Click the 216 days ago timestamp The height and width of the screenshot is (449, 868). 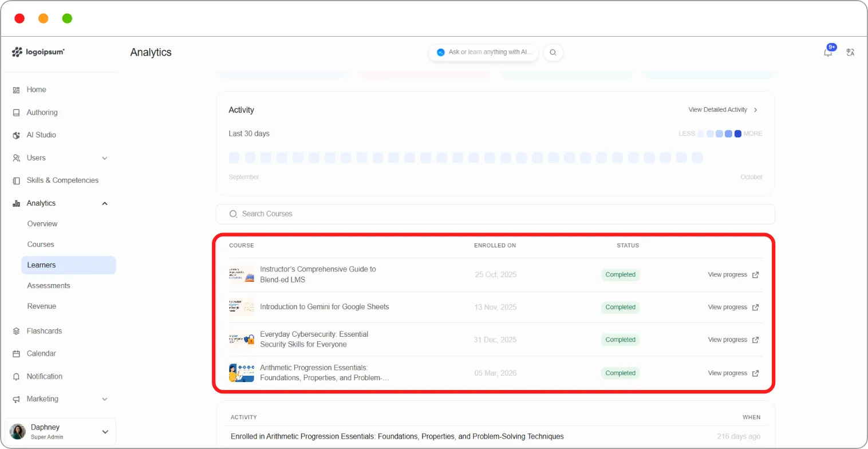[739, 436]
